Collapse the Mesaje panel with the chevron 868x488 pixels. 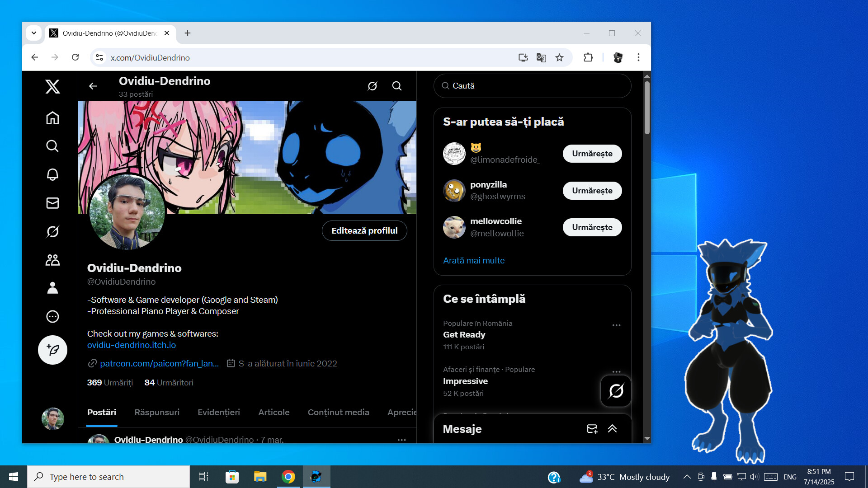point(613,429)
